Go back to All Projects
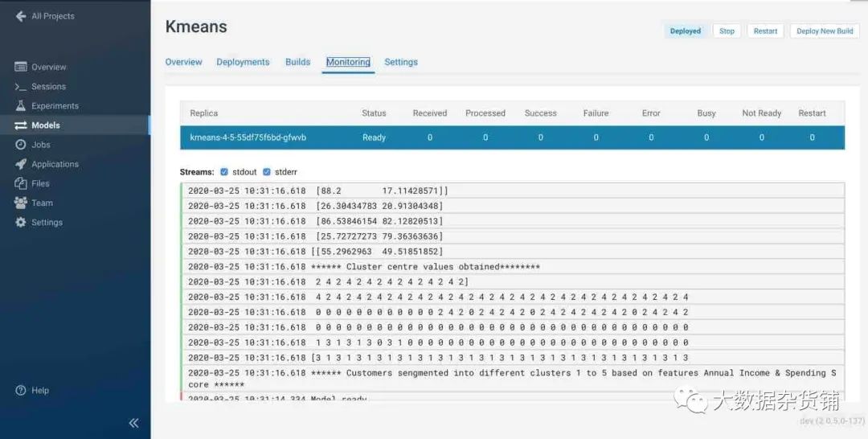Image resolution: width=868 pixels, height=439 pixels. [x=52, y=16]
